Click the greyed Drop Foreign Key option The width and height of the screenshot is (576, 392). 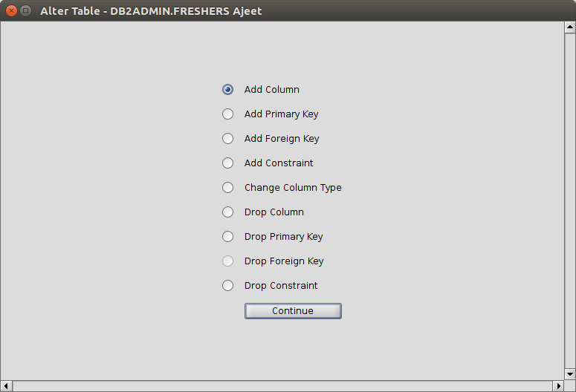[x=228, y=261]
